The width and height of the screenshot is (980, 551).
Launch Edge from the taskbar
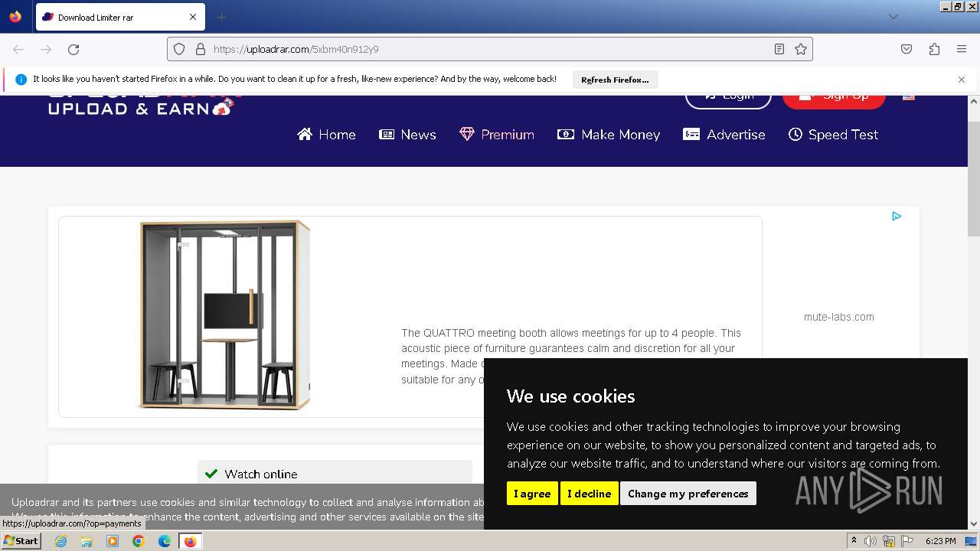(164, 541)
